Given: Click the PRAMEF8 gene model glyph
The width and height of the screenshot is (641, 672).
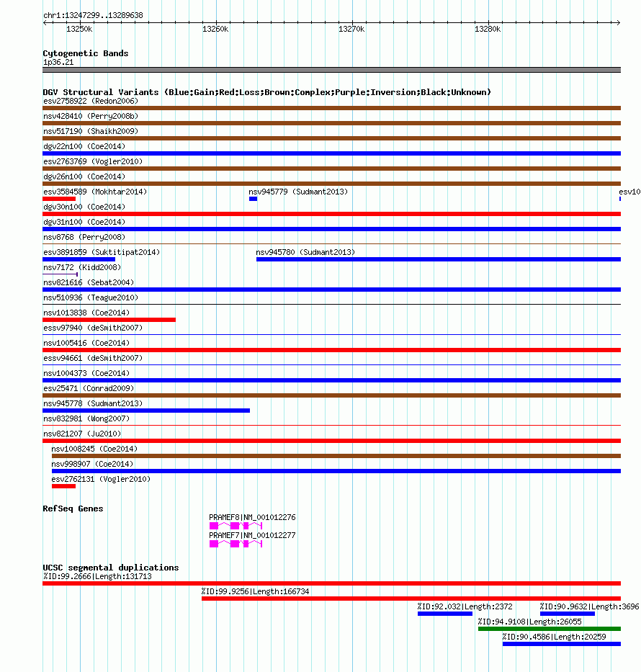Looking at the screenshot, I should 236,526.
